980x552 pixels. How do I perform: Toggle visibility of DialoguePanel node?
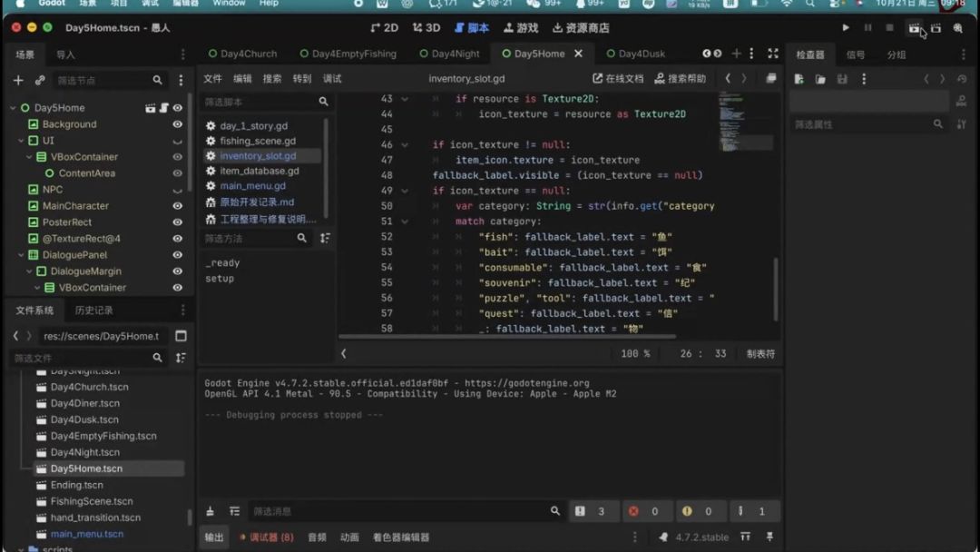click(178, 255)
